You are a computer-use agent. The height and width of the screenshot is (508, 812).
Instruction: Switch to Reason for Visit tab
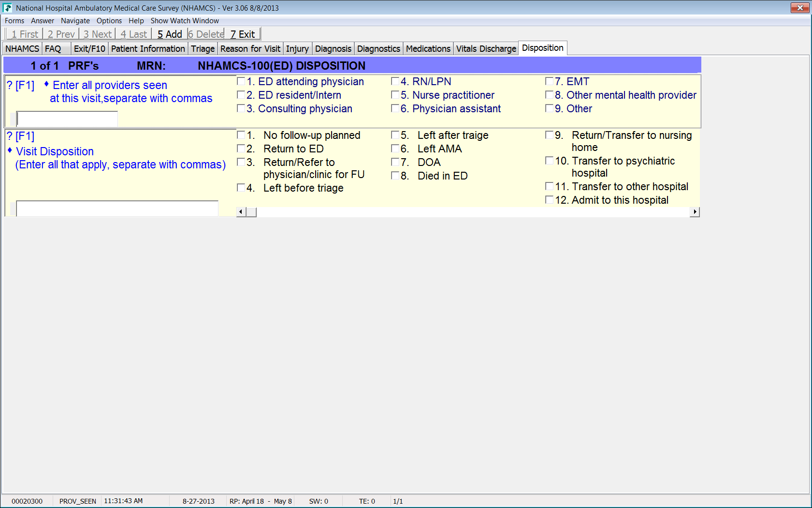(250, 49)
